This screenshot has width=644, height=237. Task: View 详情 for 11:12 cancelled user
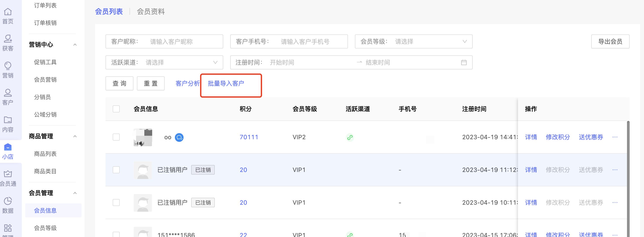click(x=531, y=170)
